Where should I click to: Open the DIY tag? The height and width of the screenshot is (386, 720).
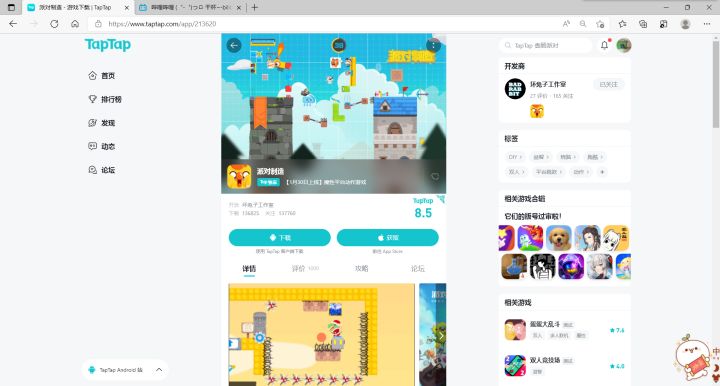(x=515, y=157)
